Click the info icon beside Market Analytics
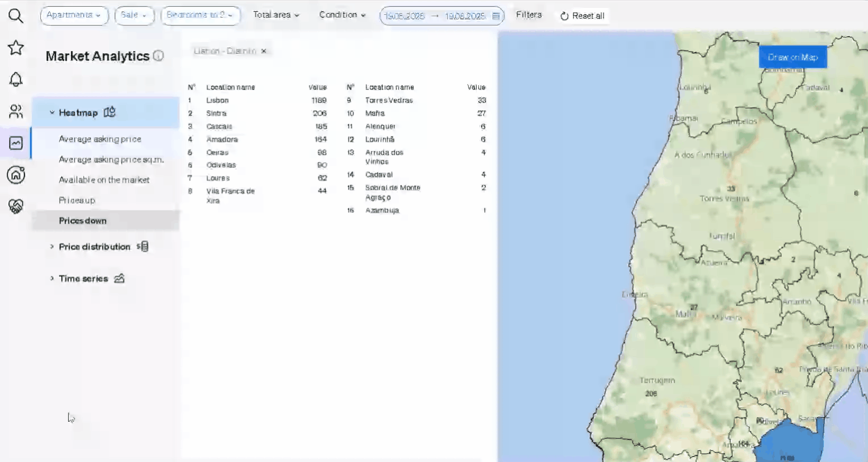The height and width of the screenshot is (462, 868). click(x=159, y=56)
